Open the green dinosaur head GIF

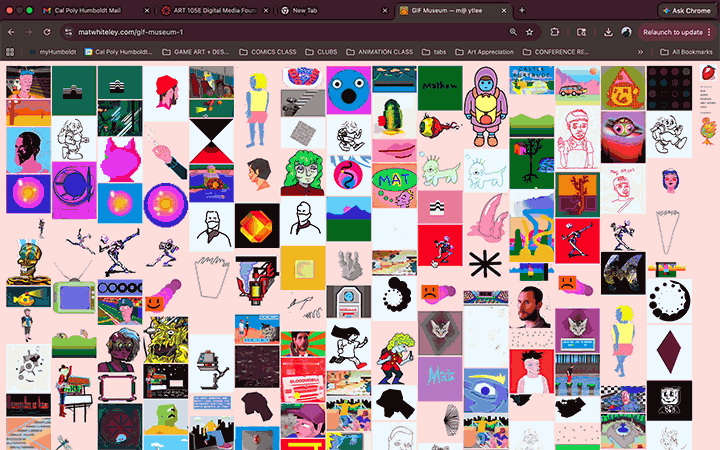tap(166, 418)
